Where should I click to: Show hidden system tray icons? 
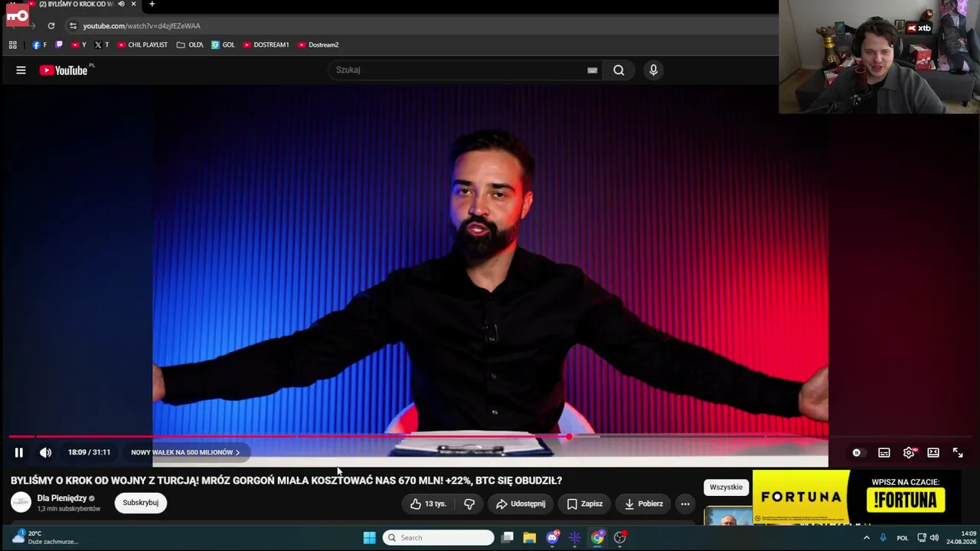pos(867,538)
